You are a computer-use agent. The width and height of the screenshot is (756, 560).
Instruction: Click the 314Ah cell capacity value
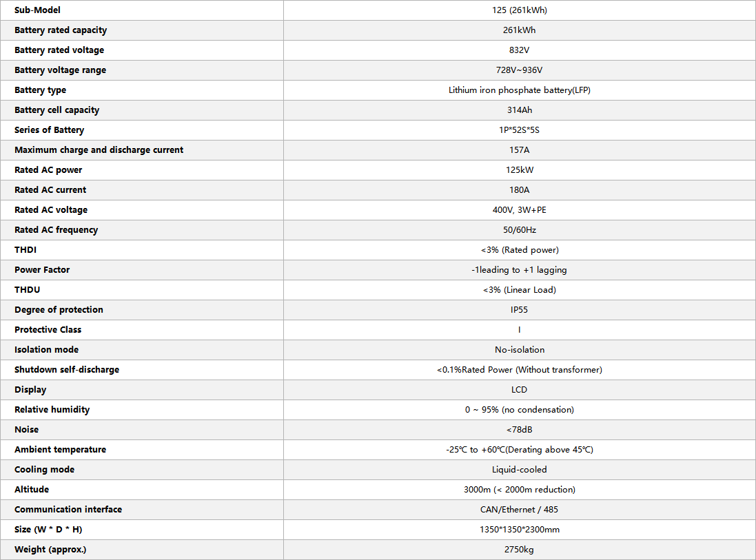(519, 110)
